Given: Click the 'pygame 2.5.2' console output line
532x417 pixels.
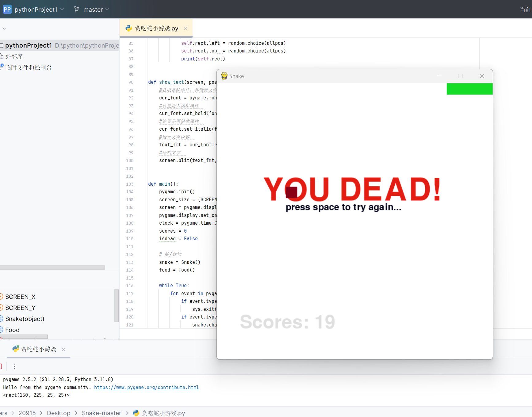Looking at the screenshot, I should click(58, 380).
